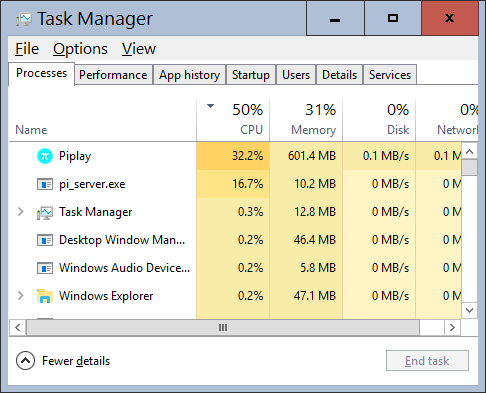Click the Fewer details circle arrow icon
This screenshot has width=486, height=393.
click(x=25, y=361)
